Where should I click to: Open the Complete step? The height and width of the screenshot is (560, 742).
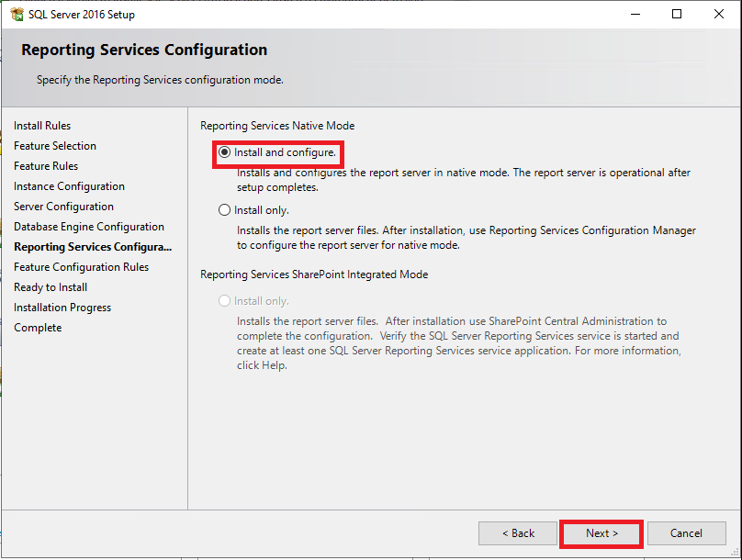click(38, 328)
